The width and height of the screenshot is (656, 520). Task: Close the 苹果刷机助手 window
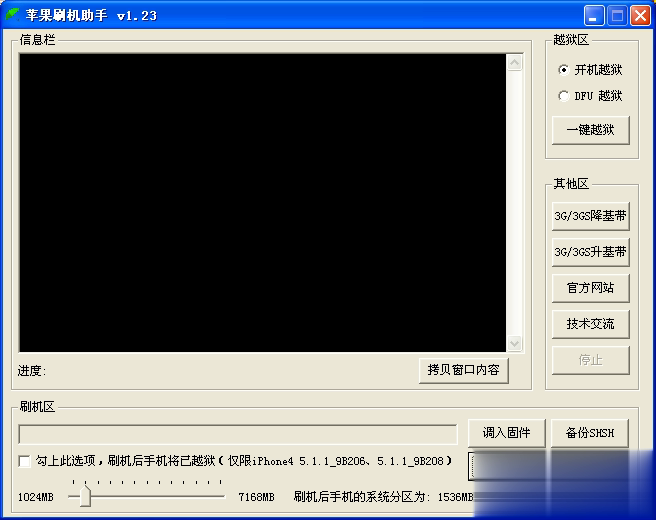(639, 15)
